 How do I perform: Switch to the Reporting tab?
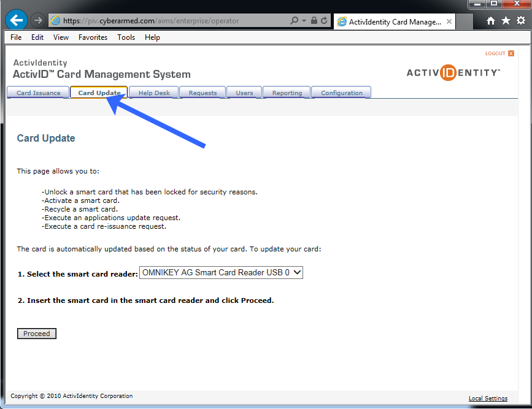pos(287,93)
